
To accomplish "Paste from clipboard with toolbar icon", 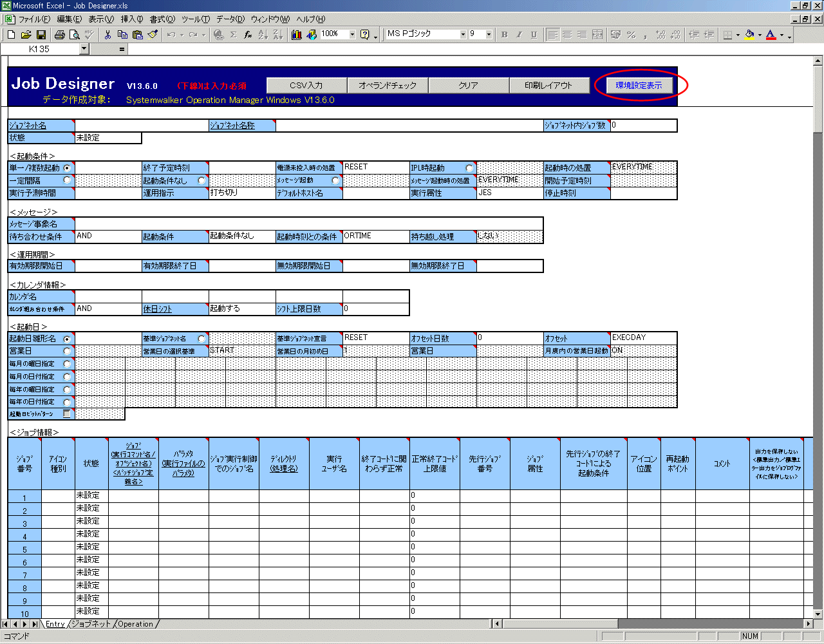I will click(138, 35).
